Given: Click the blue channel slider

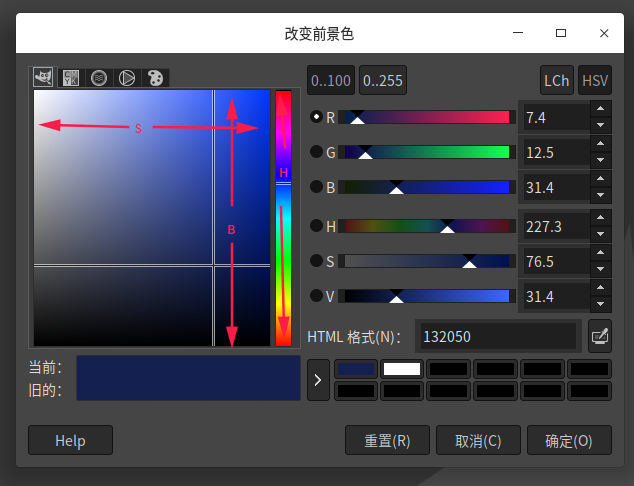Looking at the screenshot, I should point(427,187).
